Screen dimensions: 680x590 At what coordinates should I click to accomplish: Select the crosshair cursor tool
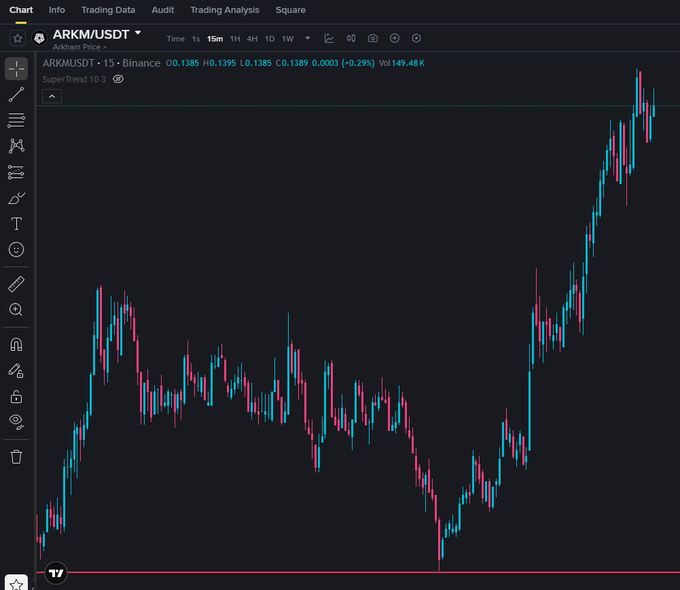click(16, 69)
